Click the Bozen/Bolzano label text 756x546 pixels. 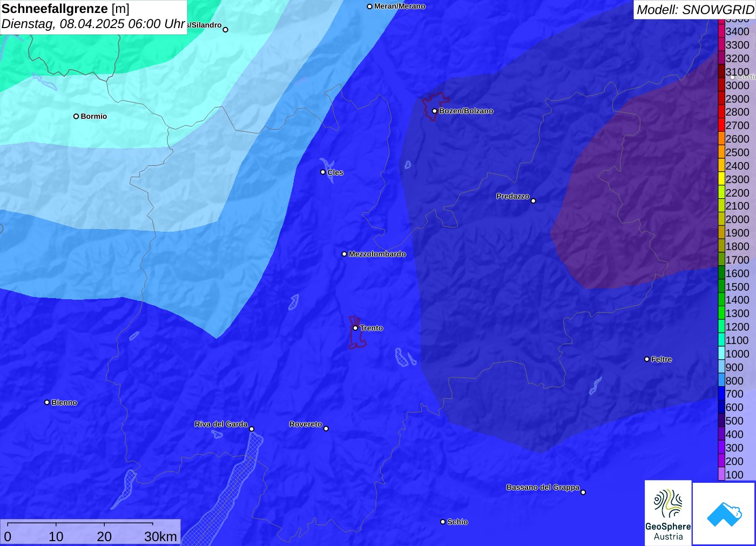click(x=466, y=111)
